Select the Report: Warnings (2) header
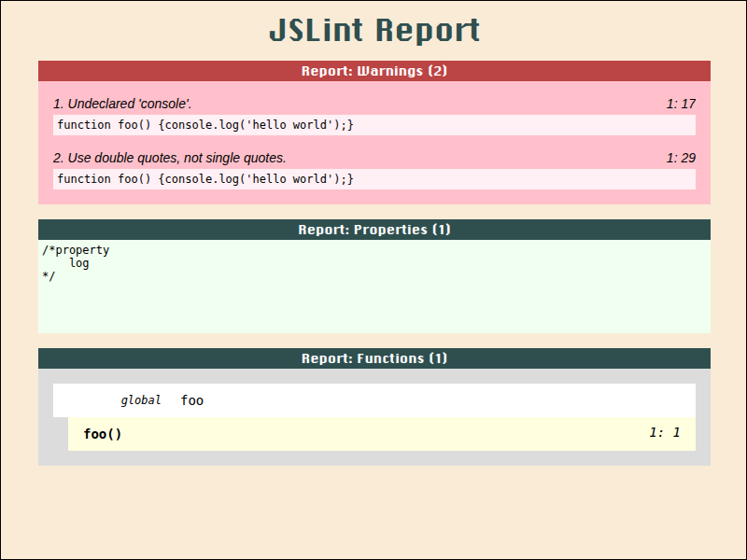Screen dimensions: 747x560 (x=374, y=71)
